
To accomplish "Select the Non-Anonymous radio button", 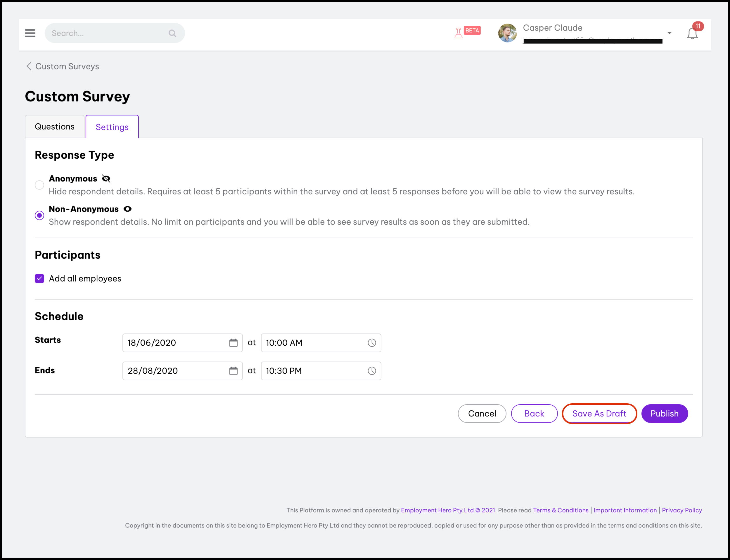I will (39, 215).
